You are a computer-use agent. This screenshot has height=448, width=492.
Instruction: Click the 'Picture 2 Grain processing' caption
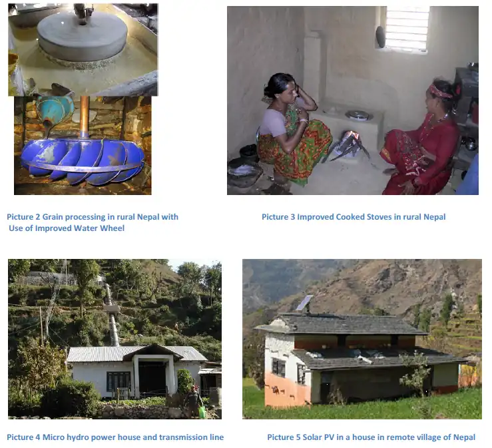pos(93,217)
